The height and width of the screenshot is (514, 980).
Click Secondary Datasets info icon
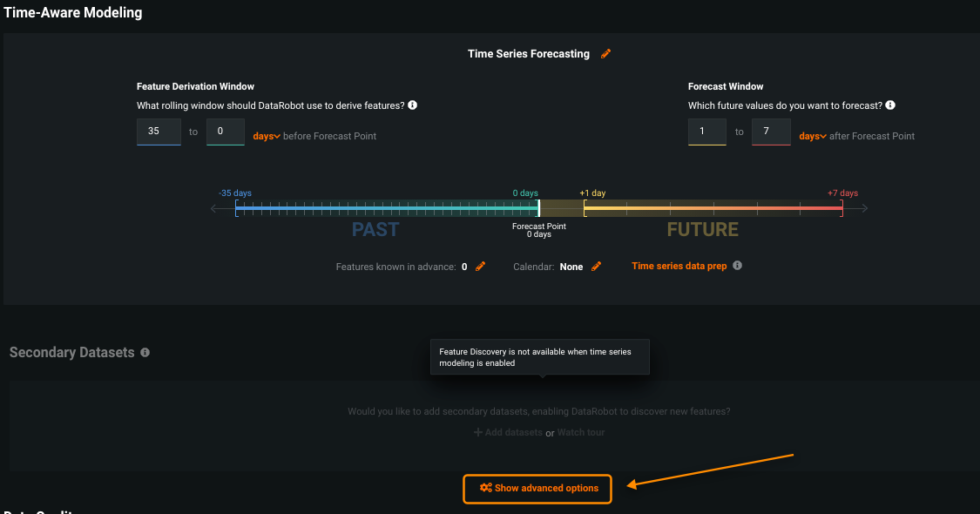[x=145, y=353]
